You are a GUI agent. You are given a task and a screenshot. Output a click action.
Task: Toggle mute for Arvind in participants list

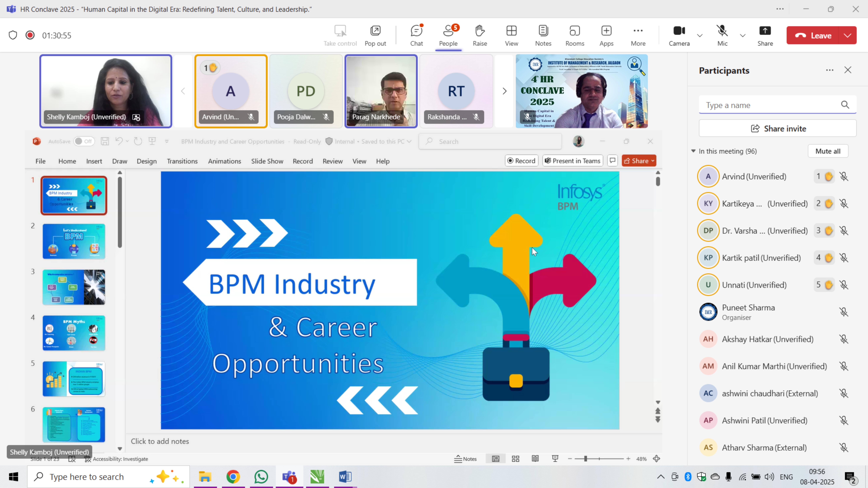[x=844, y=176]
